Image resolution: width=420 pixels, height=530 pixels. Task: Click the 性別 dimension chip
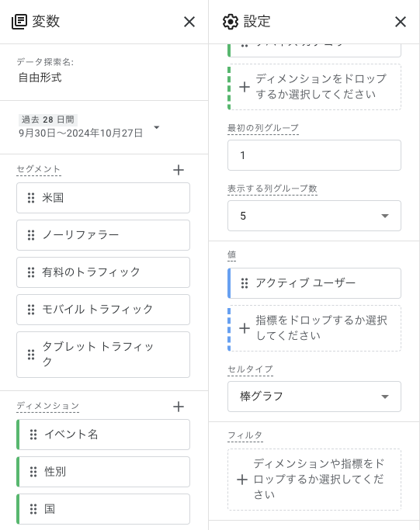(x=103, y=472)
